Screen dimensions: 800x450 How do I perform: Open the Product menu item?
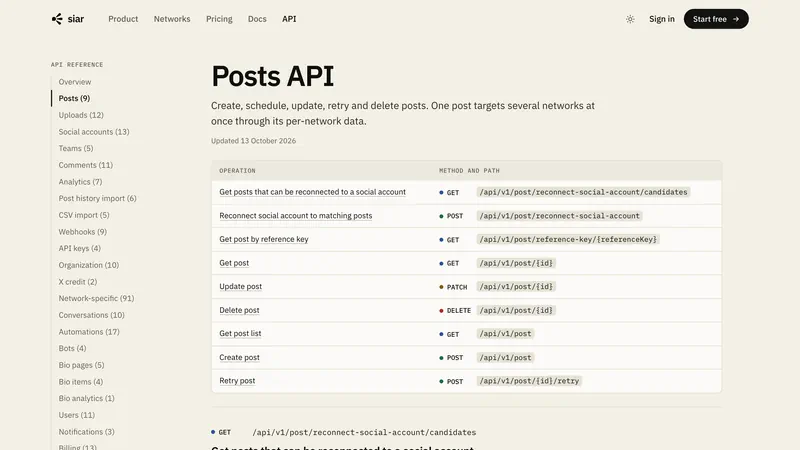pos(123,19)
